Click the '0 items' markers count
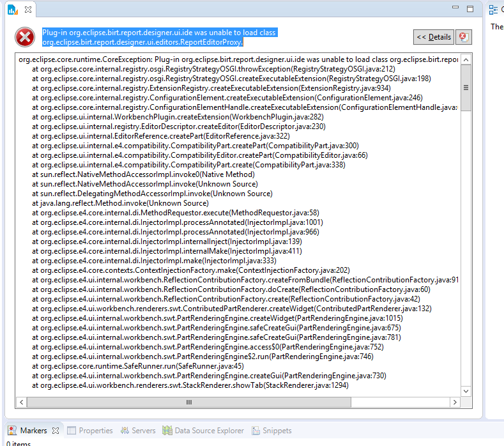 coord(19,443)
